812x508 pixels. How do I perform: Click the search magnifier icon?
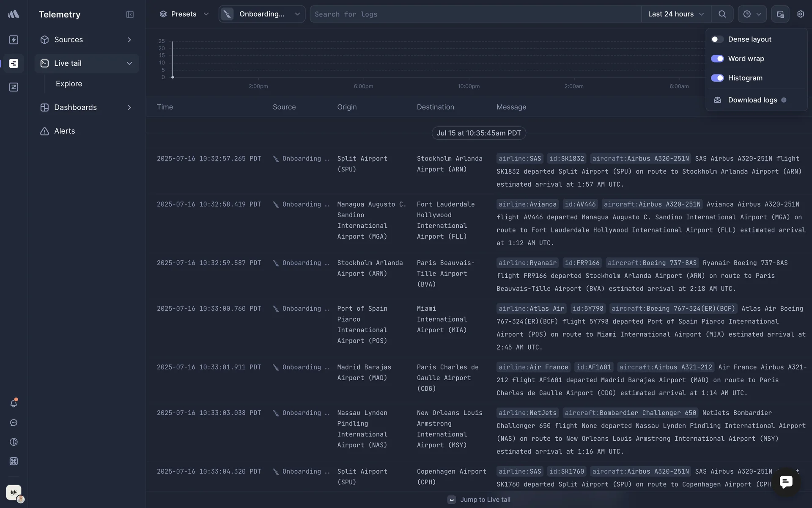click(722, 14)
